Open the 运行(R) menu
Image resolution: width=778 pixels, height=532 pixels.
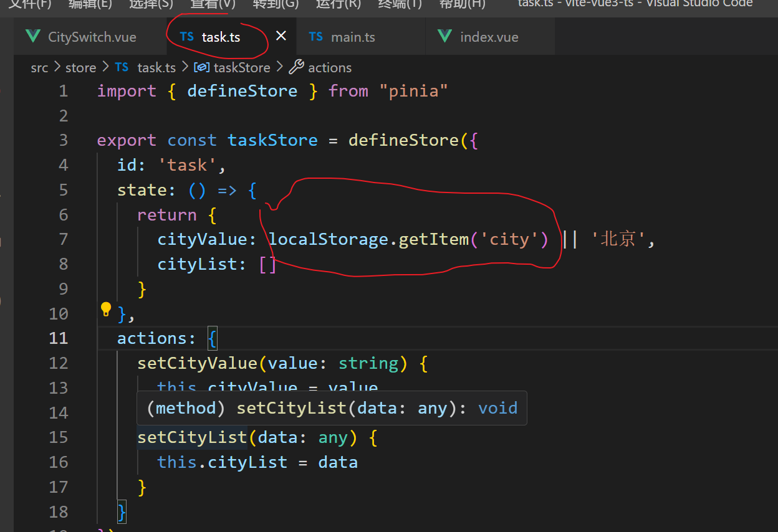339,4
